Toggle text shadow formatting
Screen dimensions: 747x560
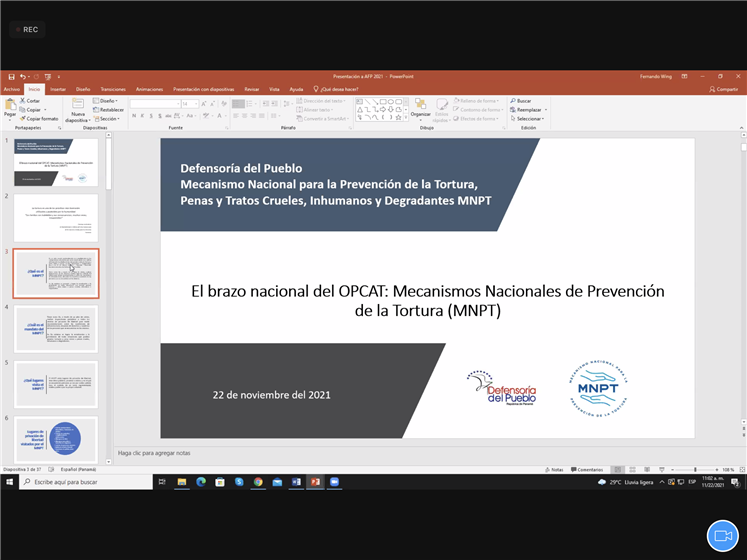160,116
